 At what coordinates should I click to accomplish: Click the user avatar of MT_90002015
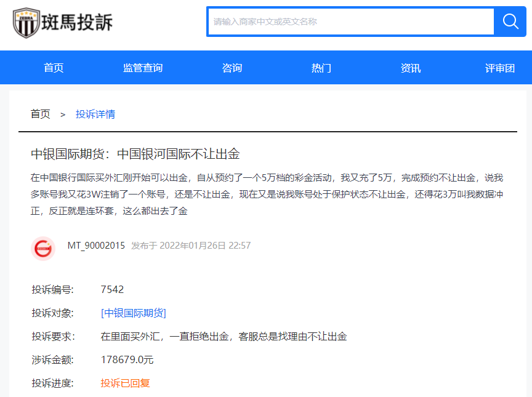[x=43, y=249]
